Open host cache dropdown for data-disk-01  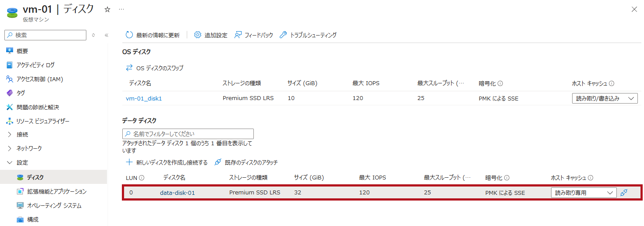584,193
